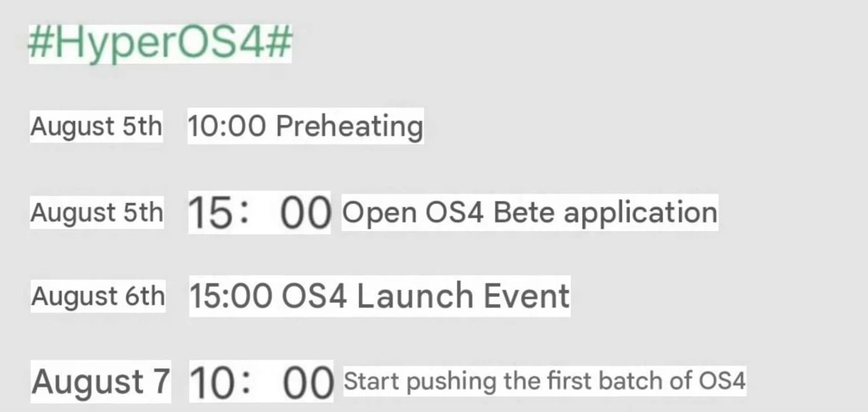Select the 10:00 Preheating text
The width and height of the screenshot is (868, 412).
click(305, 126)
